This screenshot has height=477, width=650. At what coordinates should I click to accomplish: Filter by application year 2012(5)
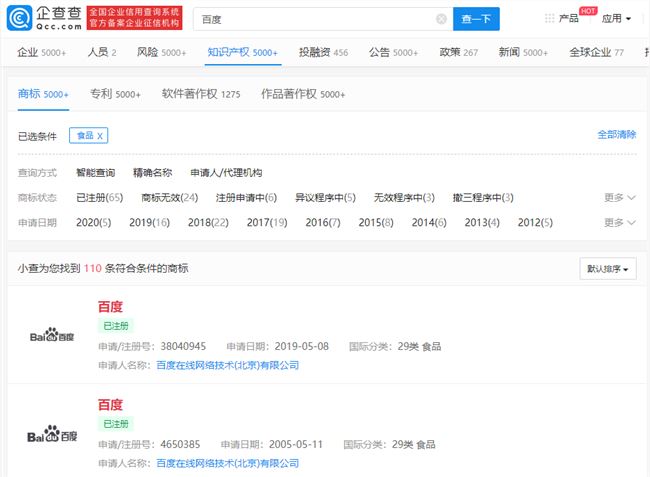(535, 223)
